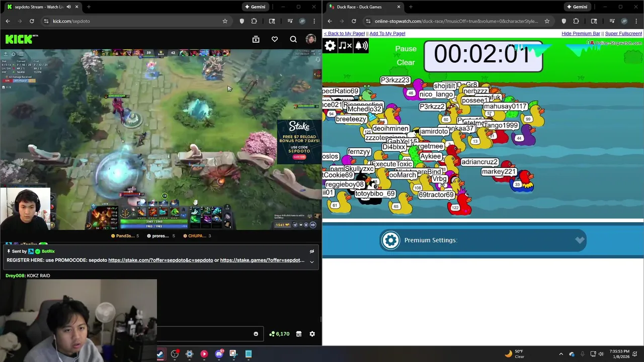The height and width of the screenshot is (362, 644).
Task: Open media controls in Kick window toolbar
Action: point(290,21)
